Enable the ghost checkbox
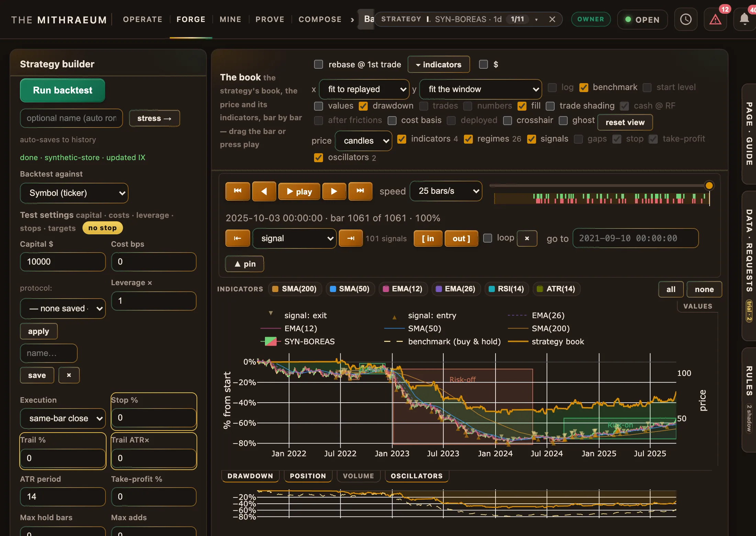This screenshot has height=536, width=756. click(563, 121)
